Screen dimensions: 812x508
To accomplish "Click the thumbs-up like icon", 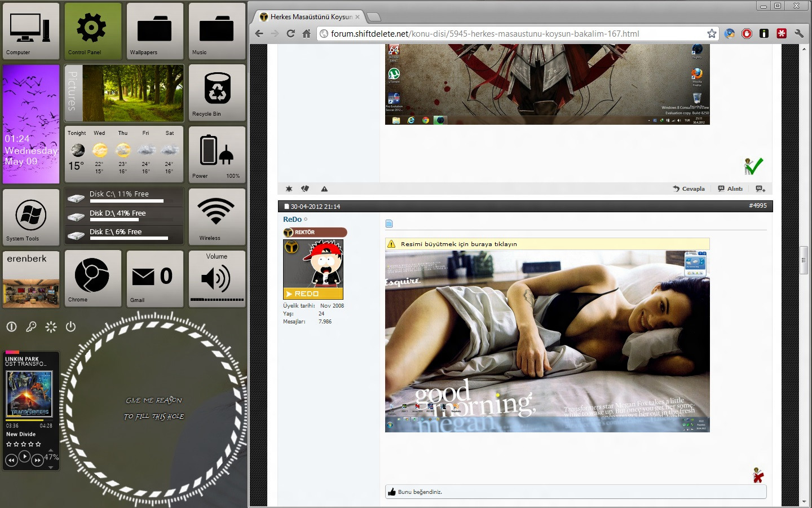I will tap(392, 492).
